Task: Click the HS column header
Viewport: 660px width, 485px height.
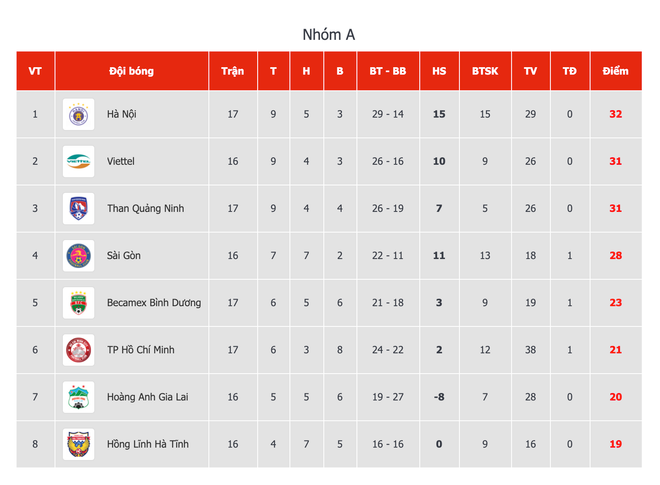Action: (439, 71)
